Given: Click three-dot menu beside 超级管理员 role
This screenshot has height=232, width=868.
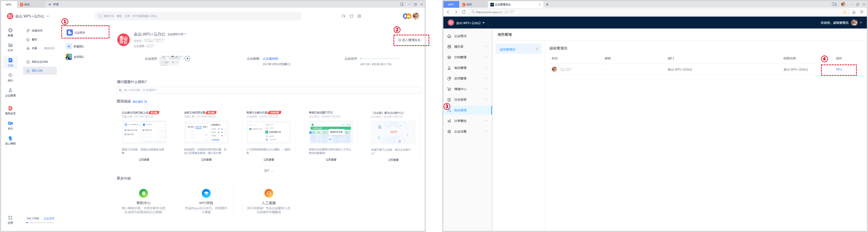Looking at the screenshot, I should [x=537, y=49].
